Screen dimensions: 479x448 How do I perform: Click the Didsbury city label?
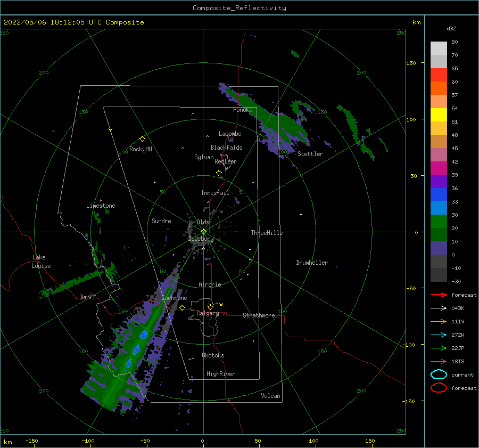pos(201,239)
